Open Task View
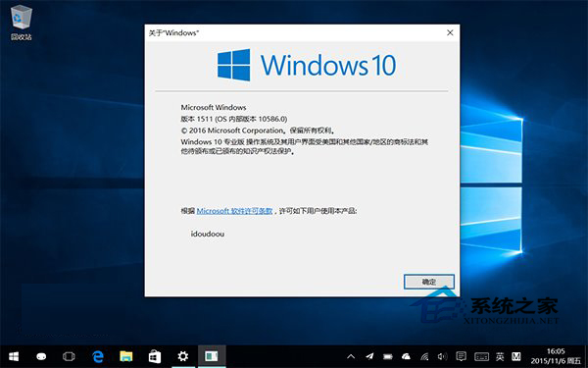 coord(69,356)
